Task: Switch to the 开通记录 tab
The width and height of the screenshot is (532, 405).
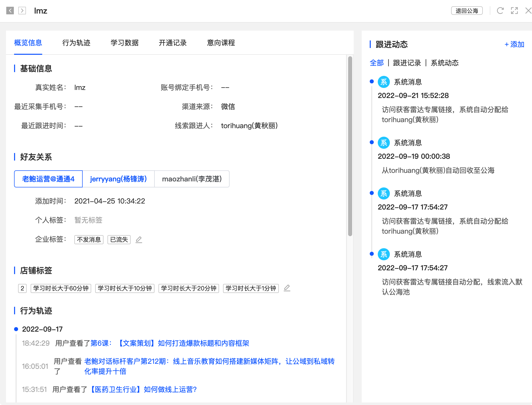Action: pos(173,43)
